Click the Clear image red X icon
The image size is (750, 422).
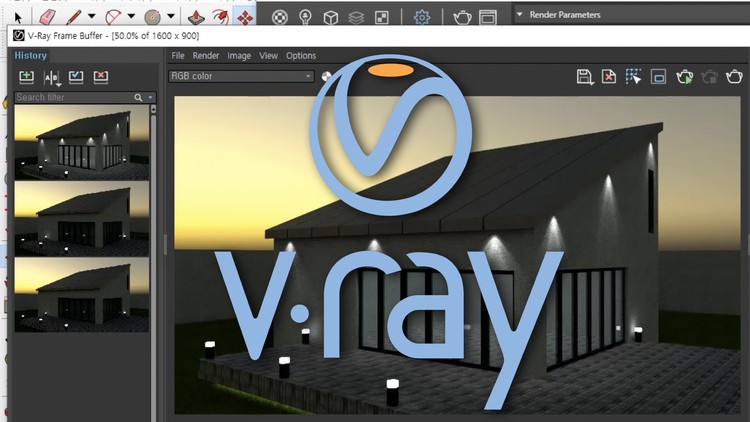609,77
